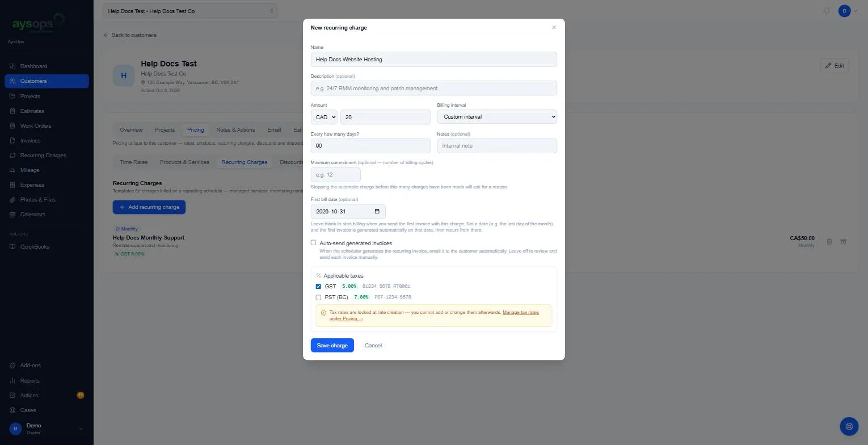Image resolution: width=868 pixels, height=445 pixels.
Task: Uncheck the GST tax checkbox
Action: pyautogui.click(x=318, y=286)
